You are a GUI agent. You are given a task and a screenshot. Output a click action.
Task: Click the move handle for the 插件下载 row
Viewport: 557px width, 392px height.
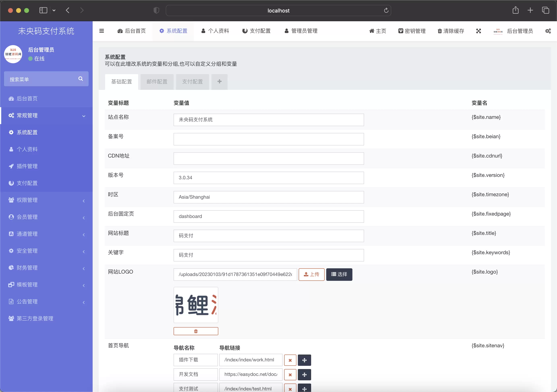click(x=304, y=360)
